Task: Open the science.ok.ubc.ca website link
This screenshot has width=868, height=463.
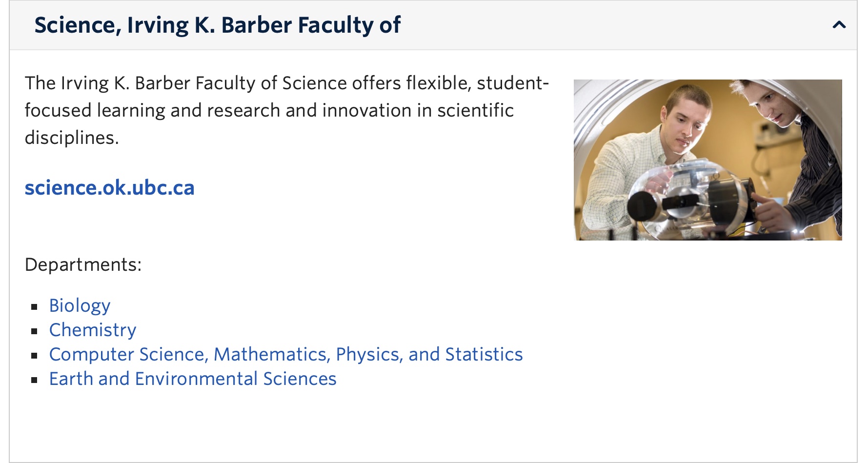Action: click(110, 188)
